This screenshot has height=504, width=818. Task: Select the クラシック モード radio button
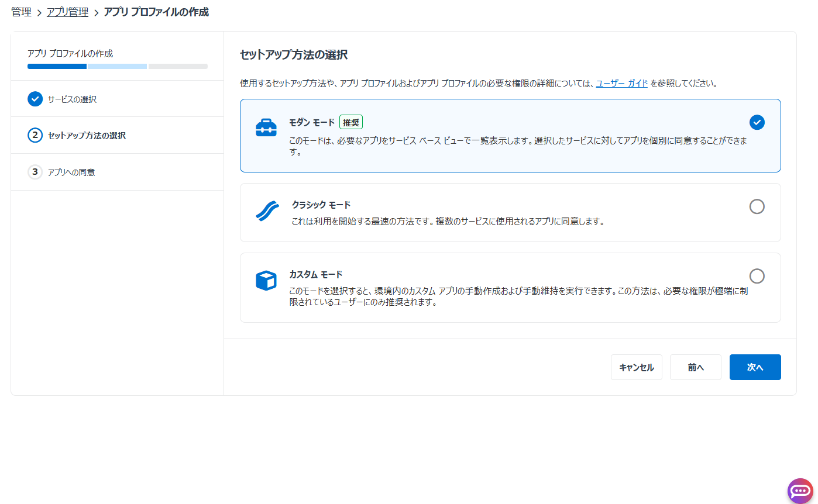click(x=757, y=206)
